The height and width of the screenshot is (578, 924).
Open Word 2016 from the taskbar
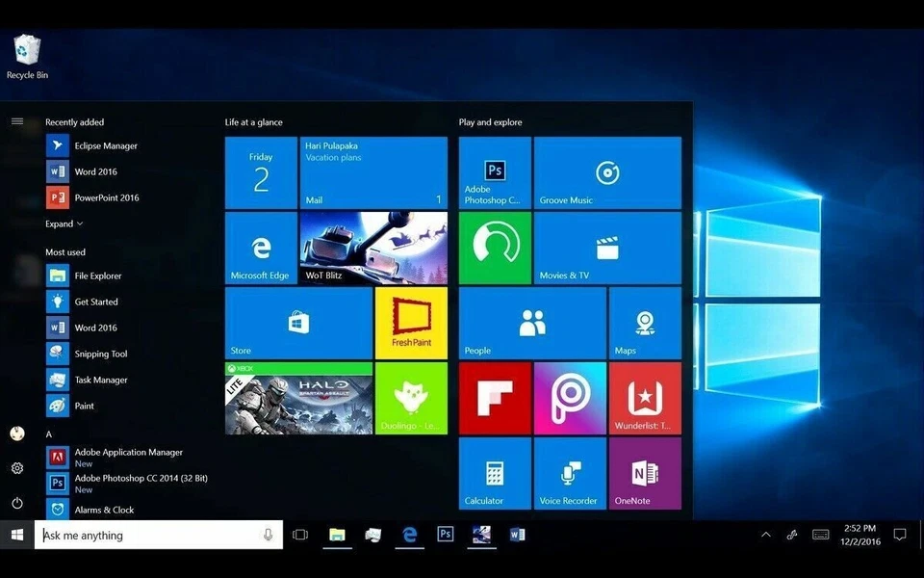[518, 535]
